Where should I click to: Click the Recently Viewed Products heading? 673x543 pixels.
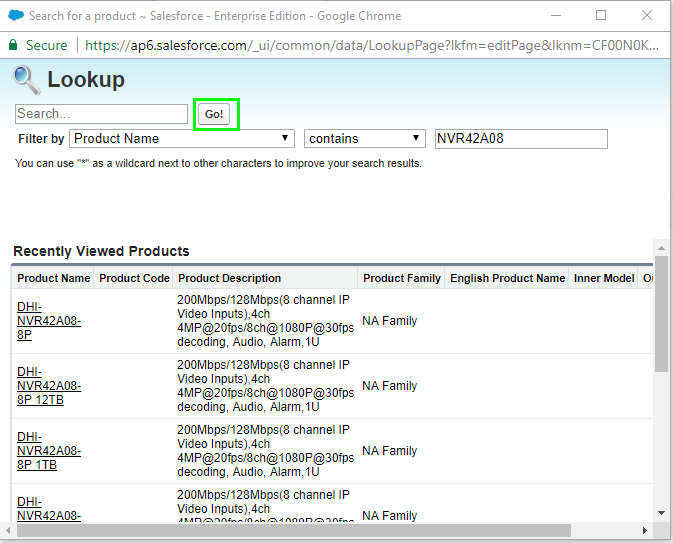pyautogui.click(x=101, y=251)
